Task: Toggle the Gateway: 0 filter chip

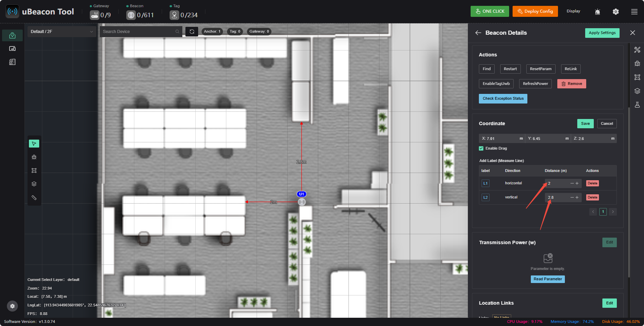Action: (x=259, y=32)
